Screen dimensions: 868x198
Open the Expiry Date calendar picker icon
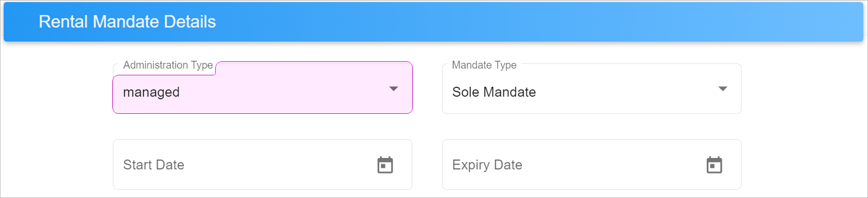coord(714,165)
